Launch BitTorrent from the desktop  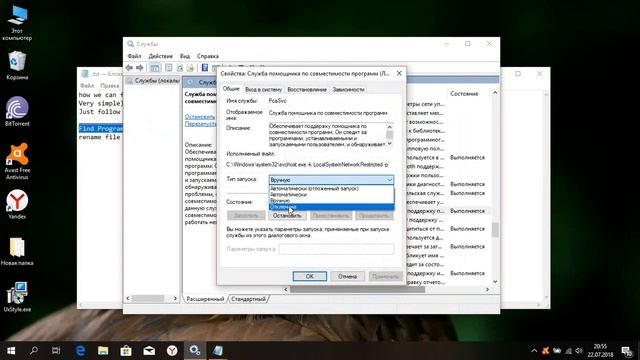(x=17, y=111)
